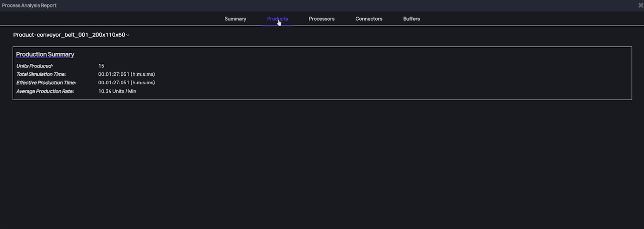Expand the Product dropdown chevron

pos(128,35)
